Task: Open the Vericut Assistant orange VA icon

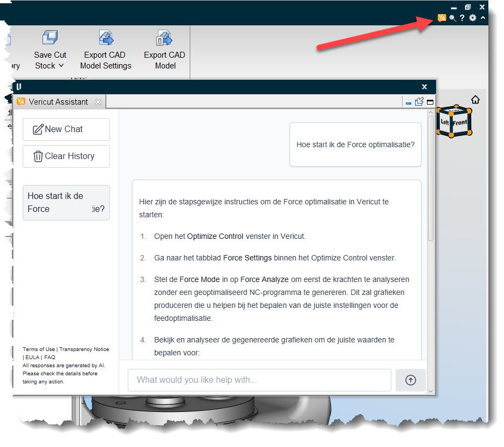Action: [x=442, y=18]
